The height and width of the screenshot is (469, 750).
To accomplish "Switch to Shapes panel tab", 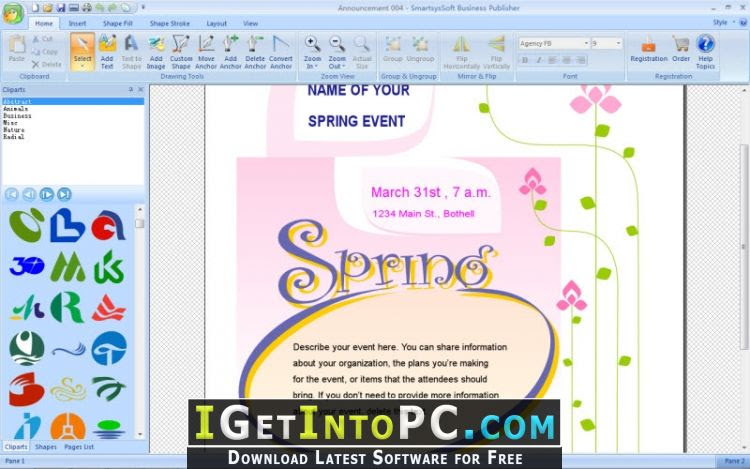I will [x=45, y=447].
